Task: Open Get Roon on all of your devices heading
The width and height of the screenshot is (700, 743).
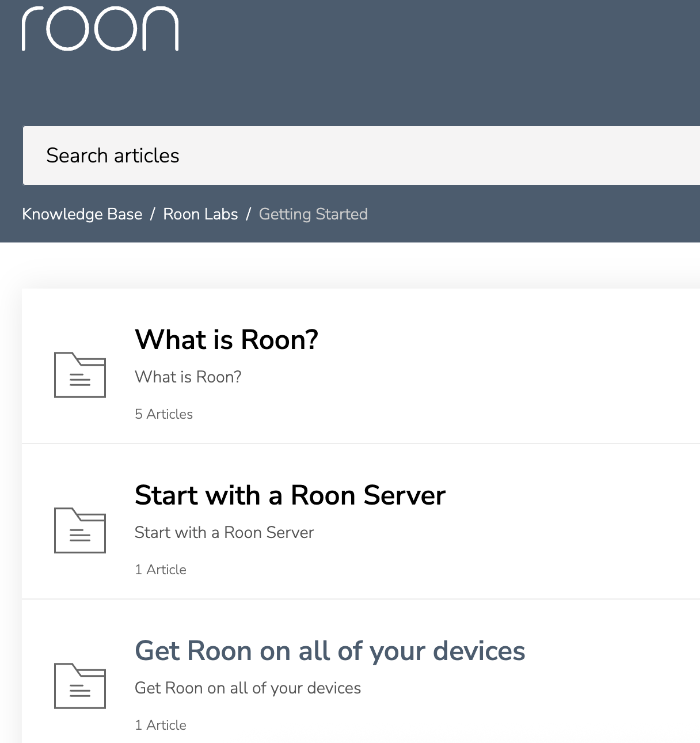Action: click(x=330, y=651)
